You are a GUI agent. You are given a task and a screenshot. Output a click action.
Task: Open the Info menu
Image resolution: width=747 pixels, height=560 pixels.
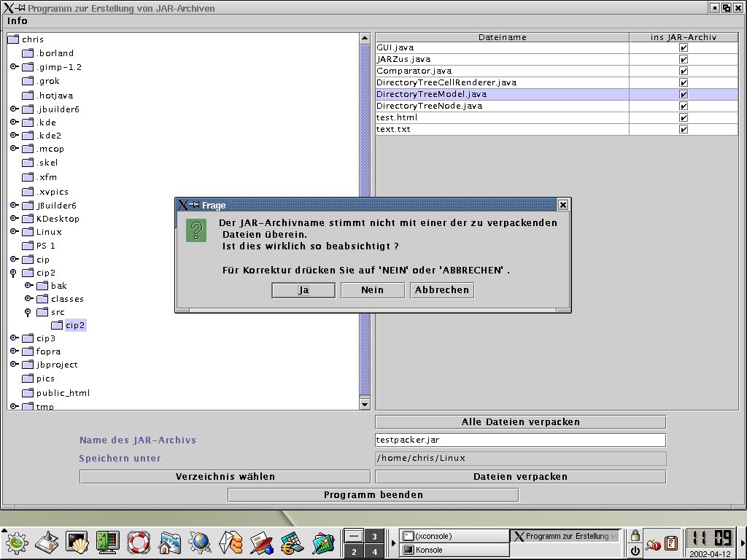18,21
